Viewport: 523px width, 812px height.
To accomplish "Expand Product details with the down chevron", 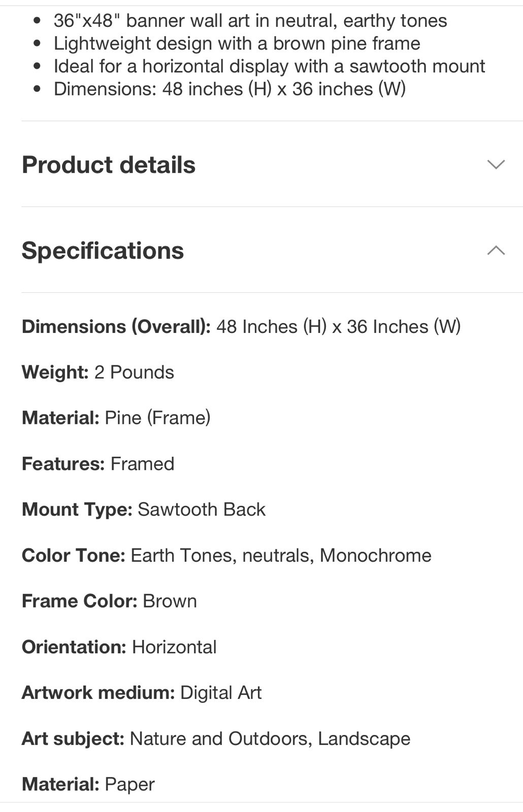I will pyautogui.click(x=496, y=164).
